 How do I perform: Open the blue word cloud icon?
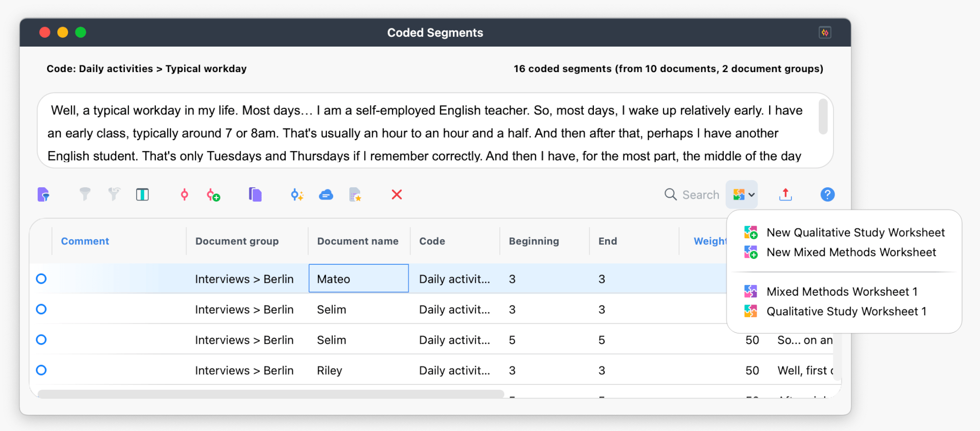tap(326, 195)
